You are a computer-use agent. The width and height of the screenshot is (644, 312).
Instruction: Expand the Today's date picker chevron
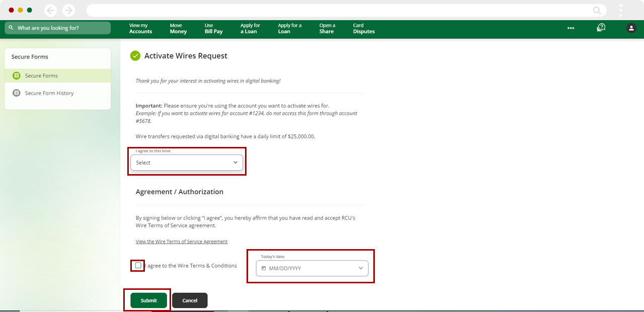[361, 268]
